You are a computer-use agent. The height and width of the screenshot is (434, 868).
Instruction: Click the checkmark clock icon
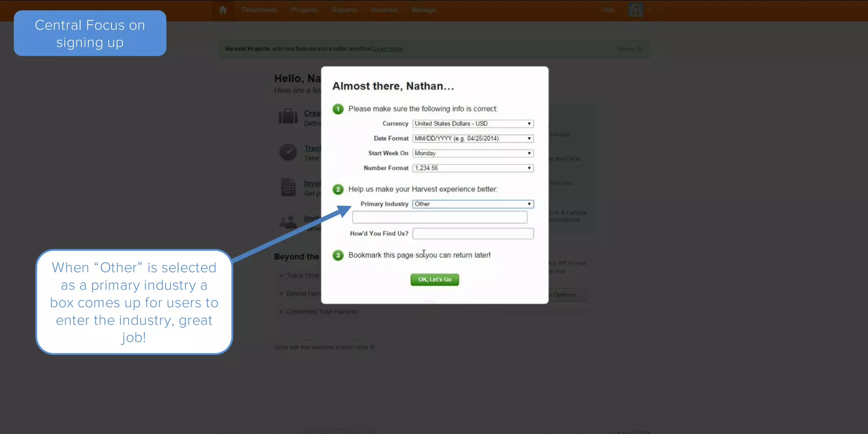[288, 152]
